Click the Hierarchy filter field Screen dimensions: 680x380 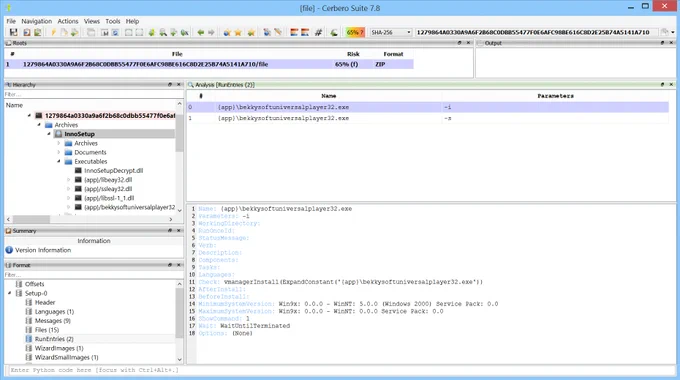93,94
